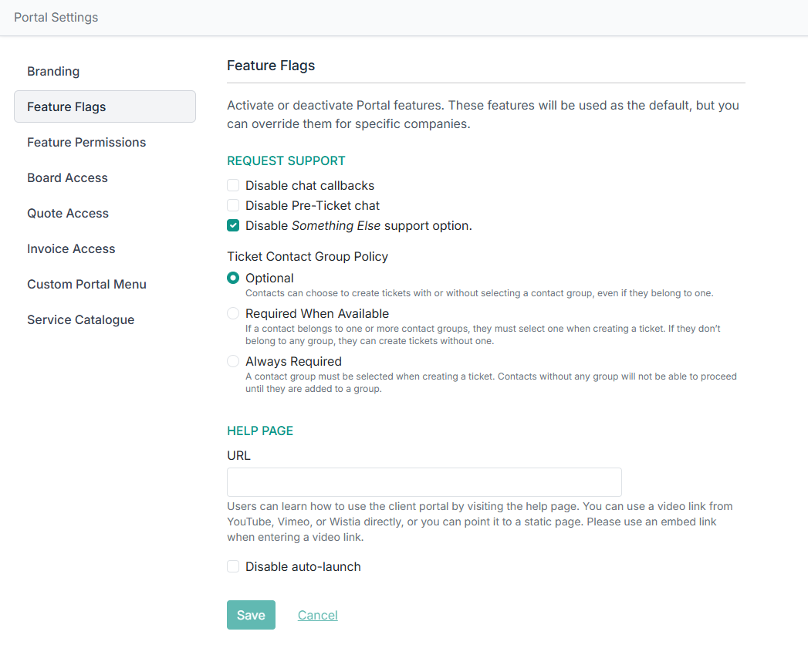Enable Disable chat callbacks checkbox
This screenshot has width=808, height=672.
(233, 186)
